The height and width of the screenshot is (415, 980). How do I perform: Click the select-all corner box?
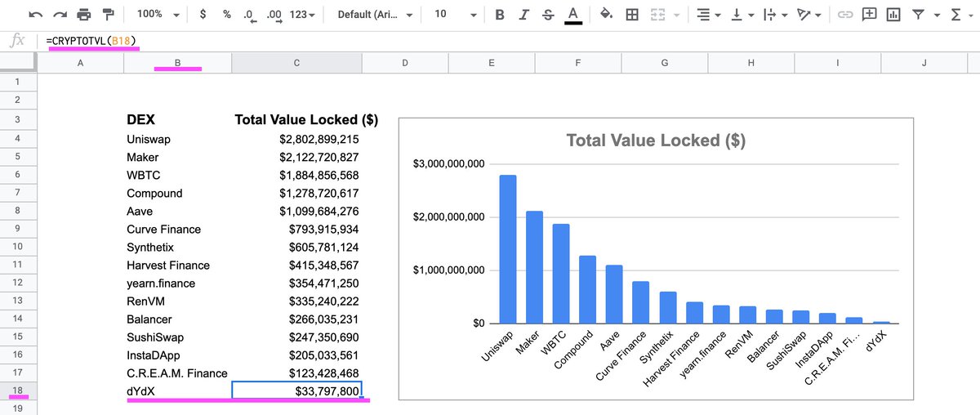(x=18, y=63)
